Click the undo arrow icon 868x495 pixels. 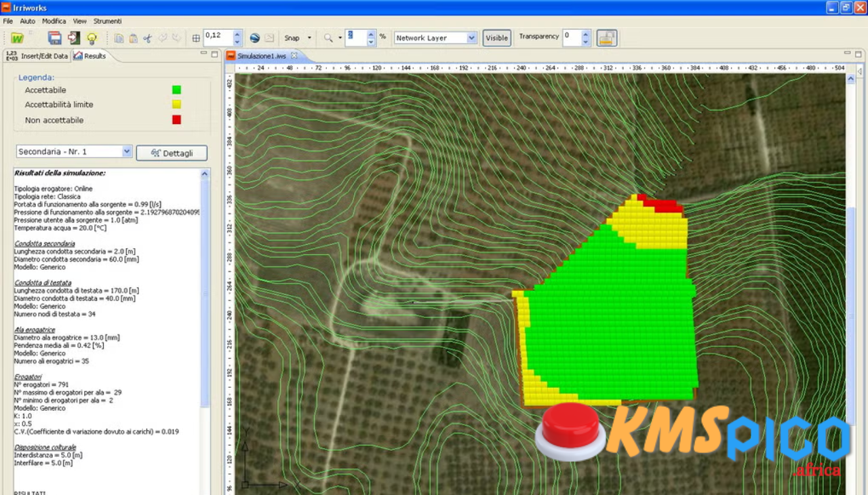tap(162, 38)
